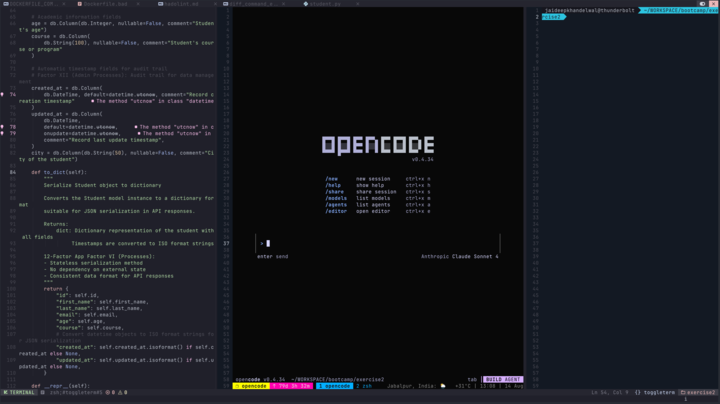The width and height of the screenshot is (720, 404).
Task: Open the Dockerfile.bad tab
Action: [105, 4]
